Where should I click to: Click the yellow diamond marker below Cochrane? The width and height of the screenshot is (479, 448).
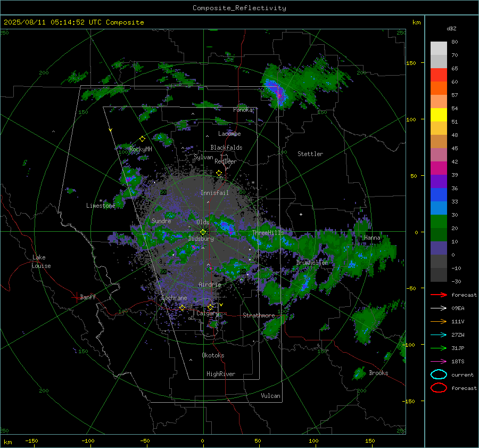click(x=182, y=307)
